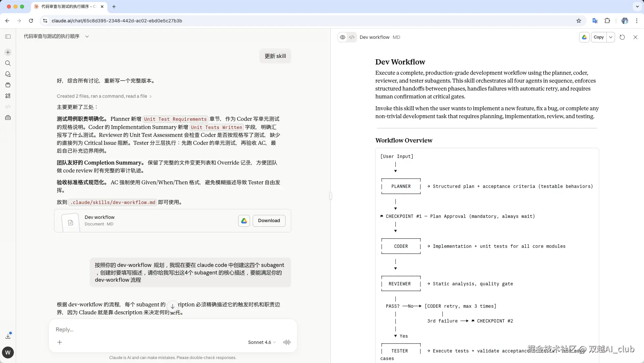Image resolution: width=644 pixels, height=363 pixels.
Task: Open the Copy options dropdown arrow
Action: (611, 37)
